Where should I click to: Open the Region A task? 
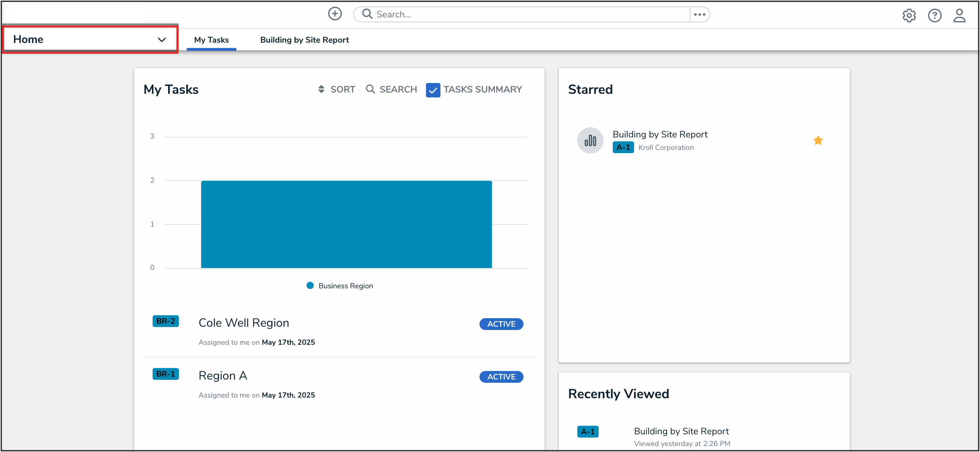(x=223, y=376)
